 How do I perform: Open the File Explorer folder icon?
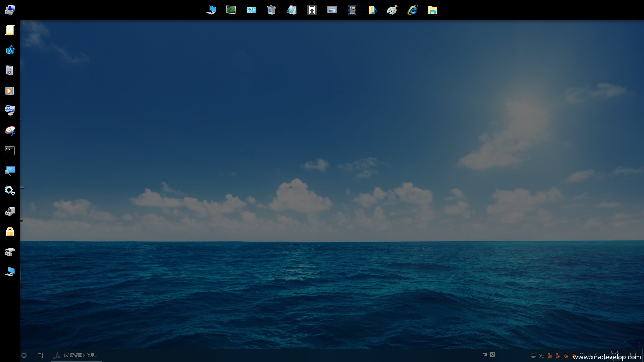click(x=432, y=10)
